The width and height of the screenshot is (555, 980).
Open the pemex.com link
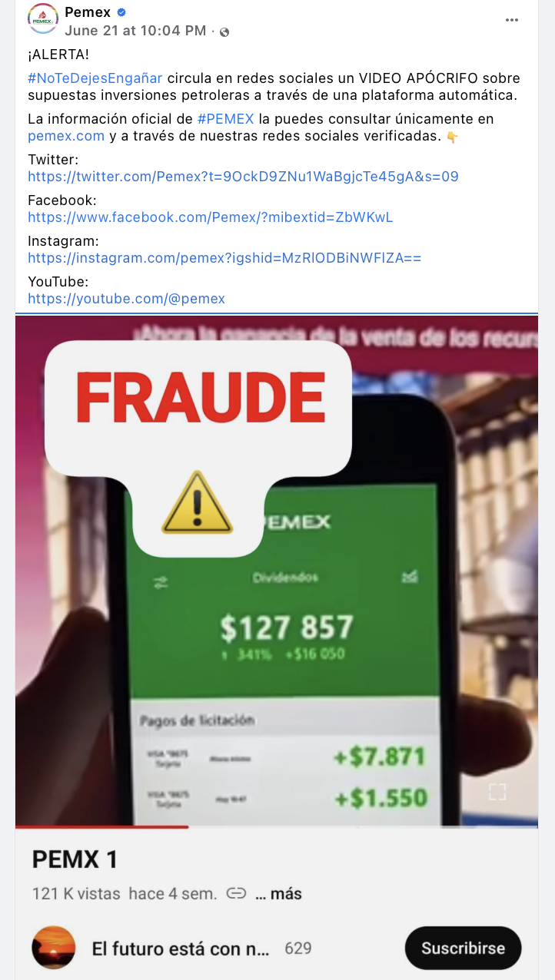[66, 136]
